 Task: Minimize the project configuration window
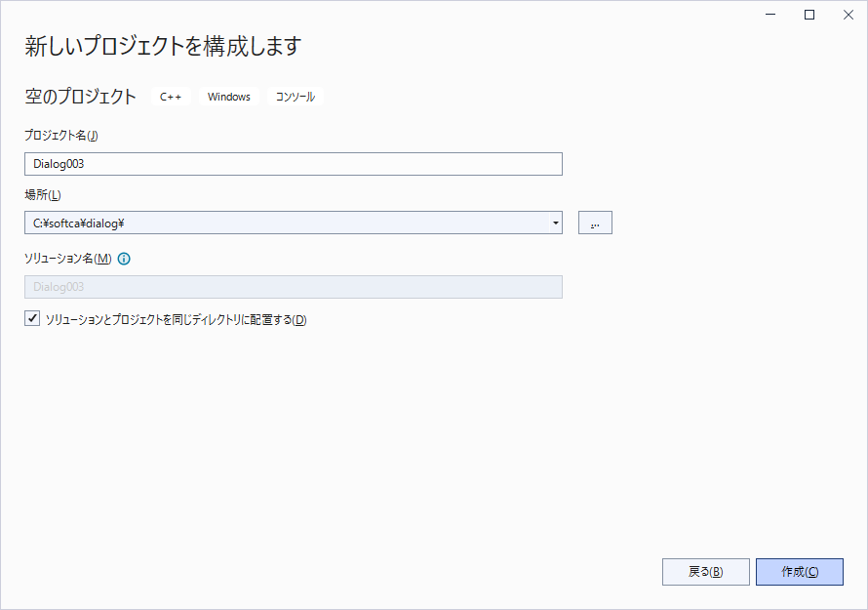[x=772, y=15]
